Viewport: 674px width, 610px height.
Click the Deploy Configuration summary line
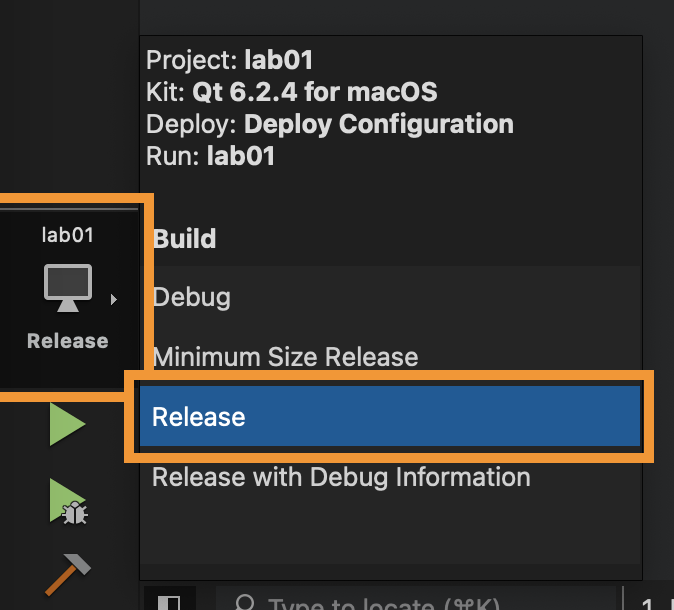[330, 124]
